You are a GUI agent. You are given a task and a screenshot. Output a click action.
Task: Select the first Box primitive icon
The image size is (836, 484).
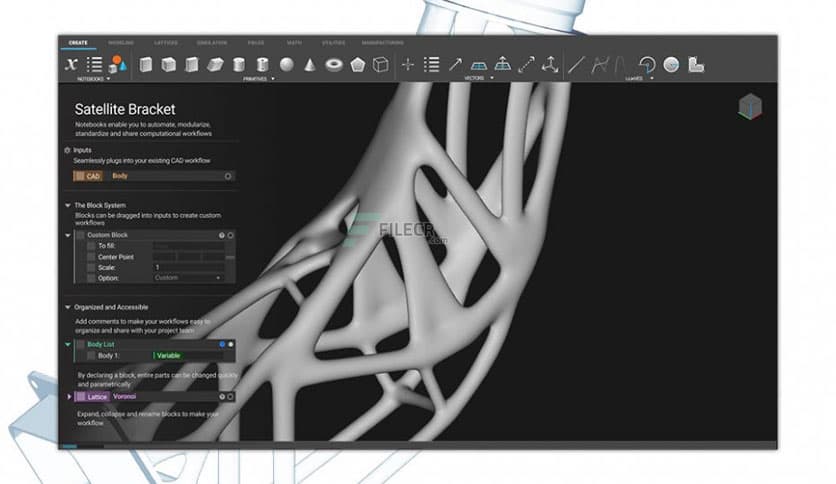pyautogui.click(x=146, y=64)
